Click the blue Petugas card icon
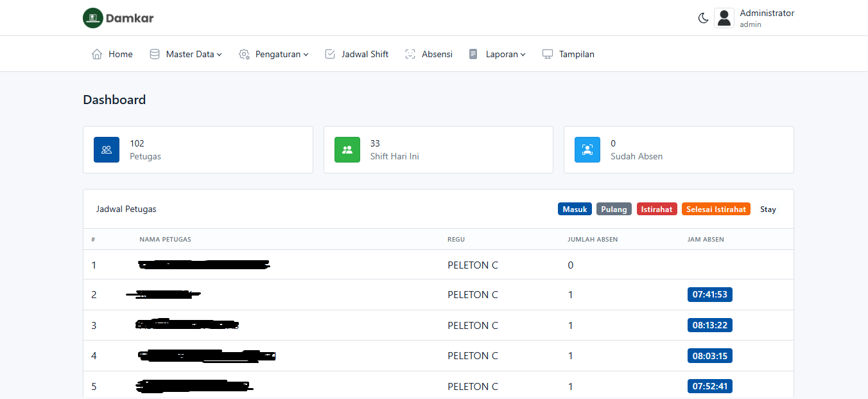 (x=107, y=150)
